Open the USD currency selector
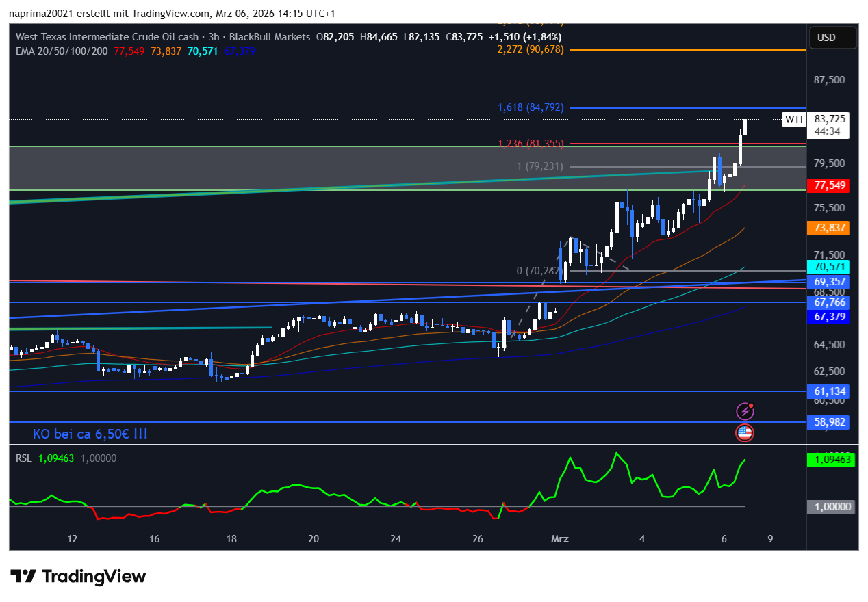 pyautogui.click(x=826, y=38)
